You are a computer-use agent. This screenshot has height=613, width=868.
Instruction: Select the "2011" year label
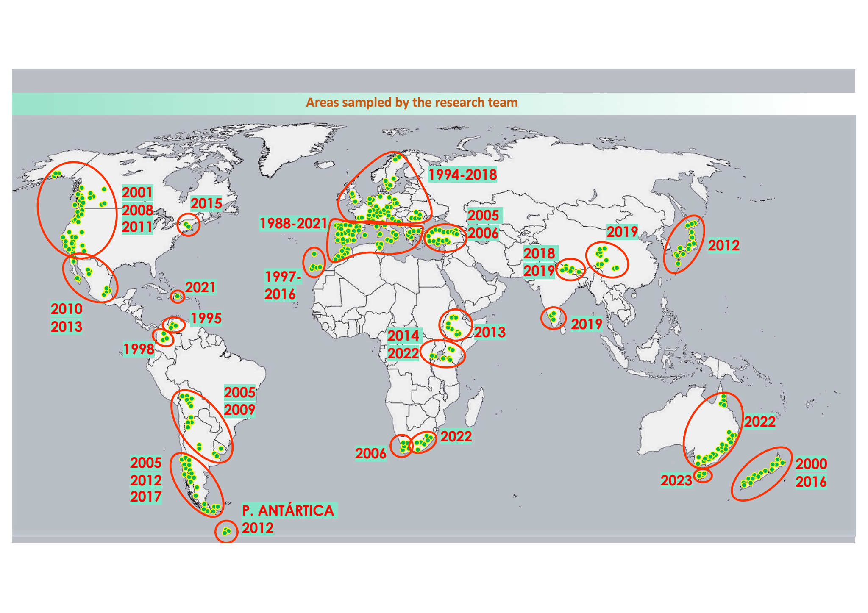click(137, 227)
